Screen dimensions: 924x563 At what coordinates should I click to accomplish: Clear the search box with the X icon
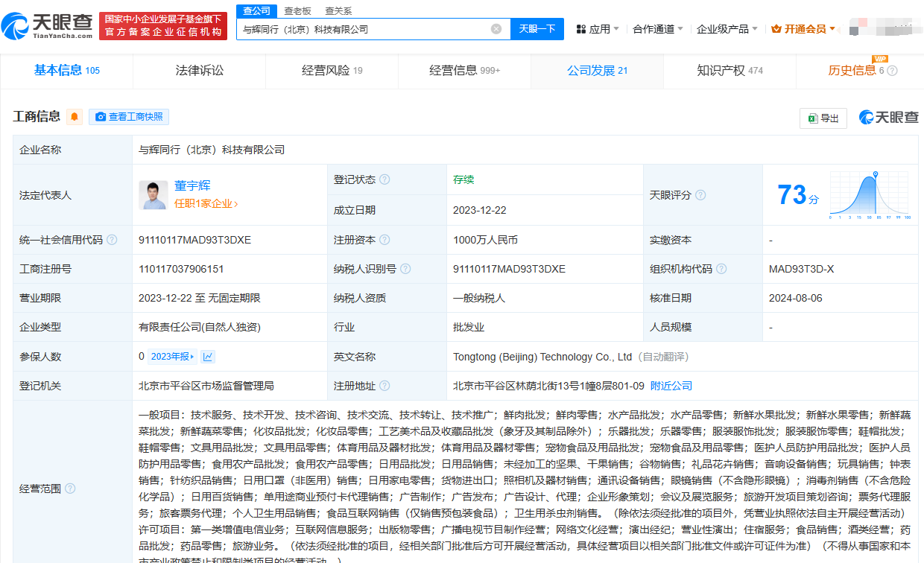pyautogui.click(x=496, y=29)
